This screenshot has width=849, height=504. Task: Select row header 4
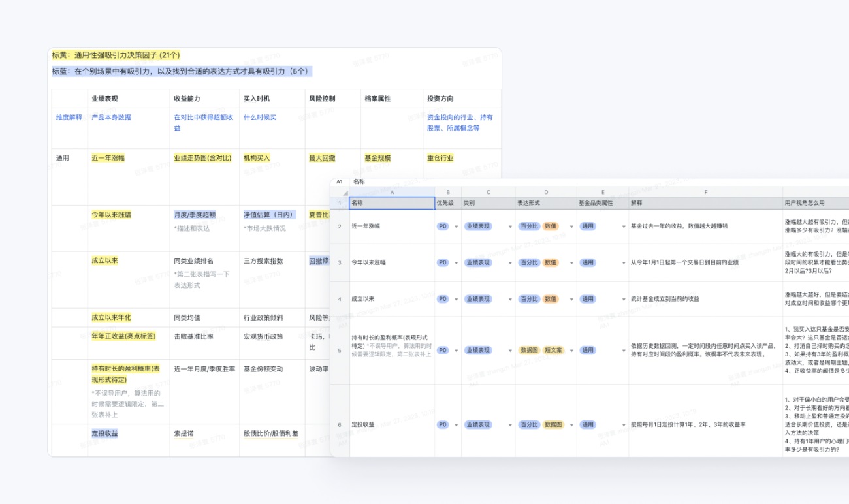point(340,299)
